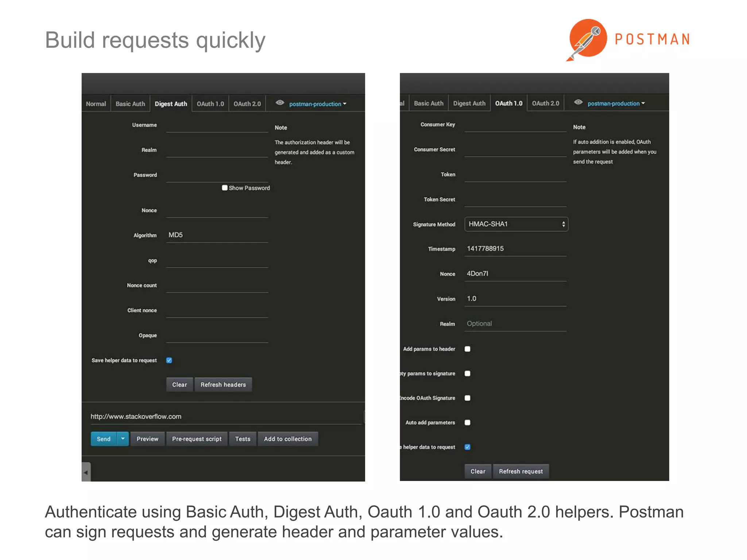Click the Refresh request button

tap(521, 471)
